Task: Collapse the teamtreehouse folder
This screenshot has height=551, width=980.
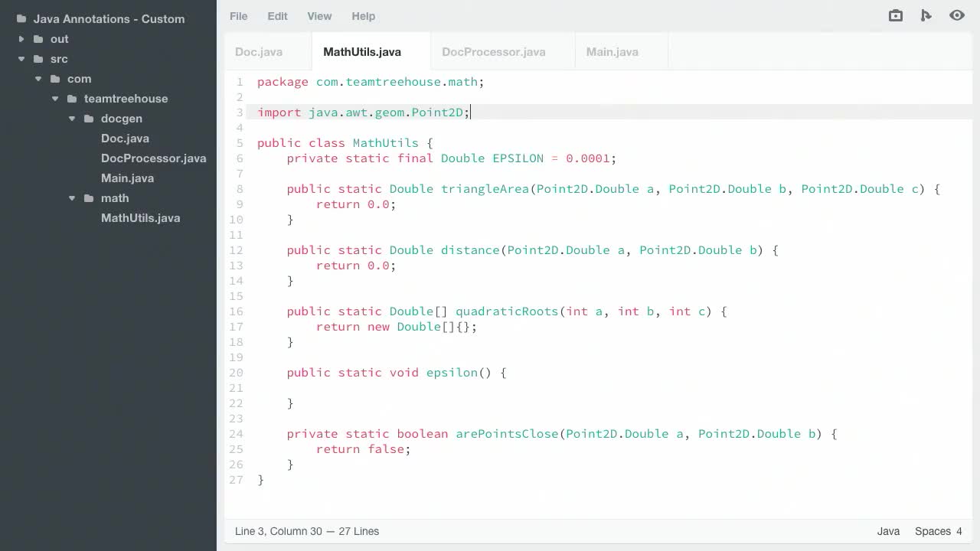Action: [54, 99]
